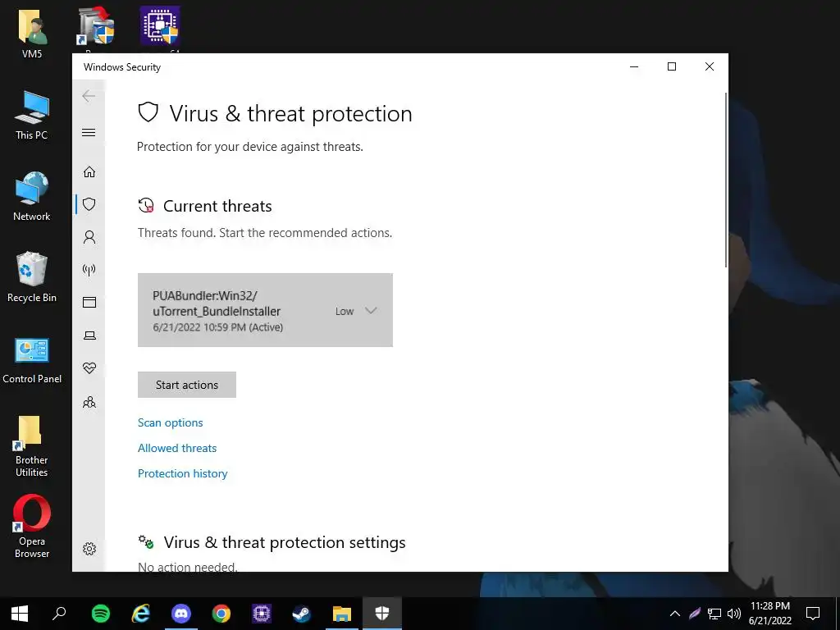
Task: Open Brother Utilities desktop shortcut
Action: (x=32, y=446)
